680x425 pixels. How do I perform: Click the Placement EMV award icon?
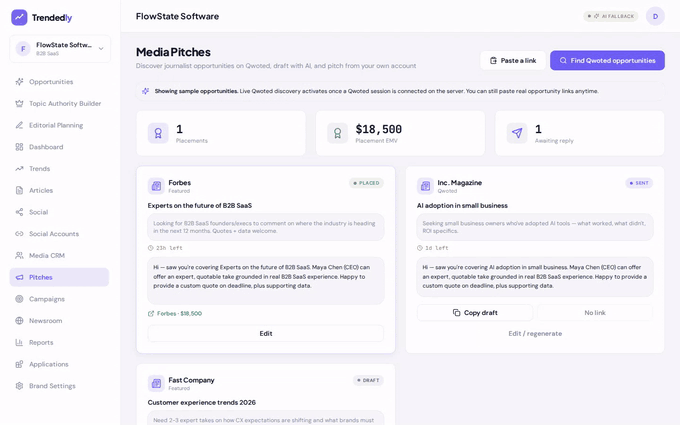tap(337, 133)
